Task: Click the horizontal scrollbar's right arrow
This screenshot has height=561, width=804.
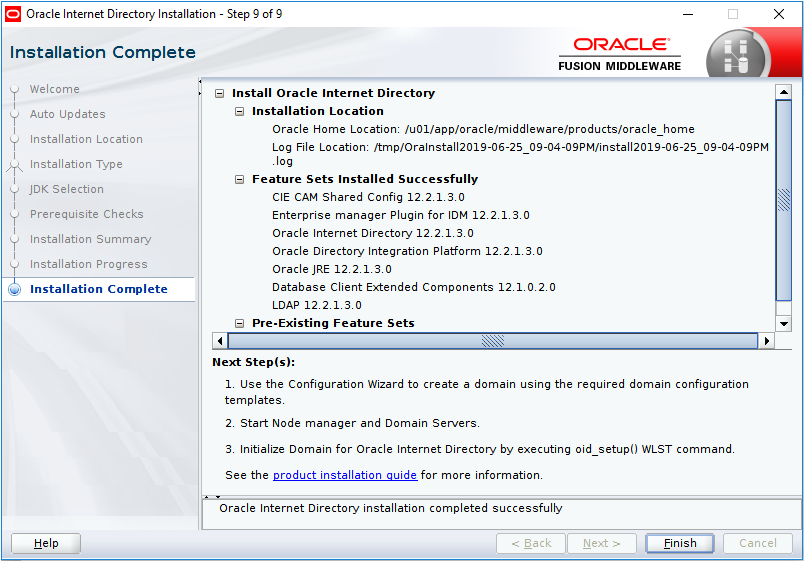Action: (x=767, y=341)
